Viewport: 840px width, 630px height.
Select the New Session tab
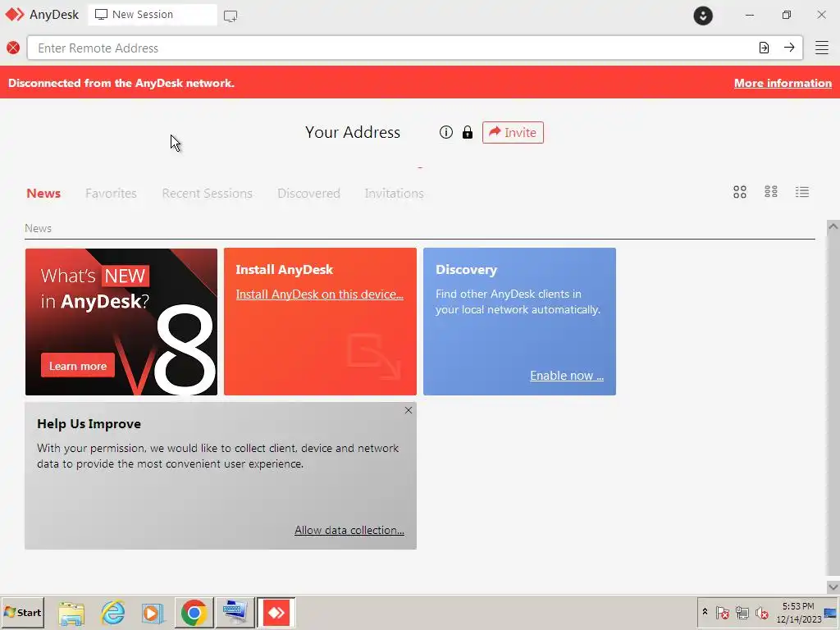153,15
